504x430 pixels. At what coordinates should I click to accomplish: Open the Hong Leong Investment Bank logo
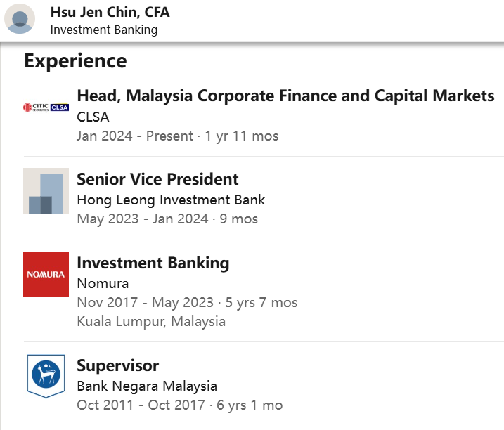(x=46, y=190)
